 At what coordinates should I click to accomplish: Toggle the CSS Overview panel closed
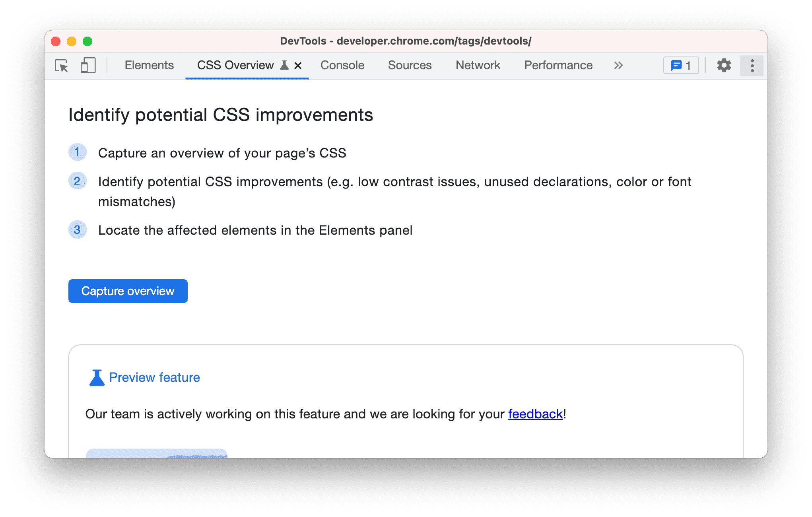coord(298,65)
